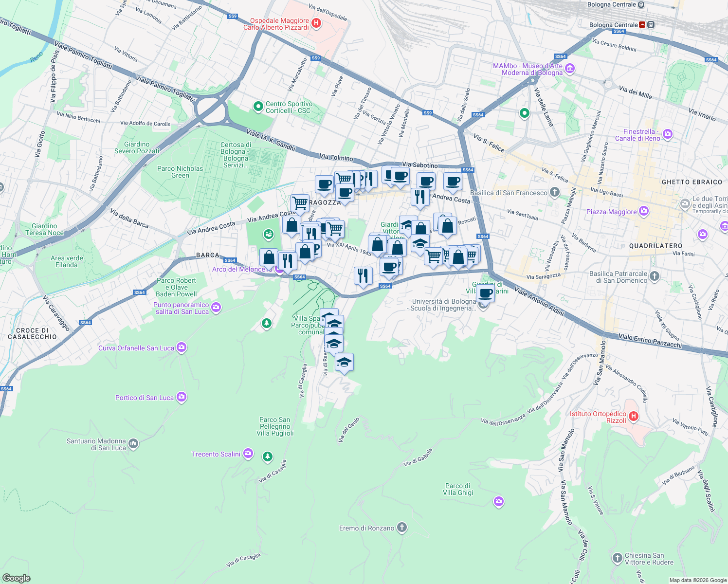This screenshot has width=728, height=584.
Task: Open the Trecento Scalini purple pin
Action: click(x=248, y=453)
